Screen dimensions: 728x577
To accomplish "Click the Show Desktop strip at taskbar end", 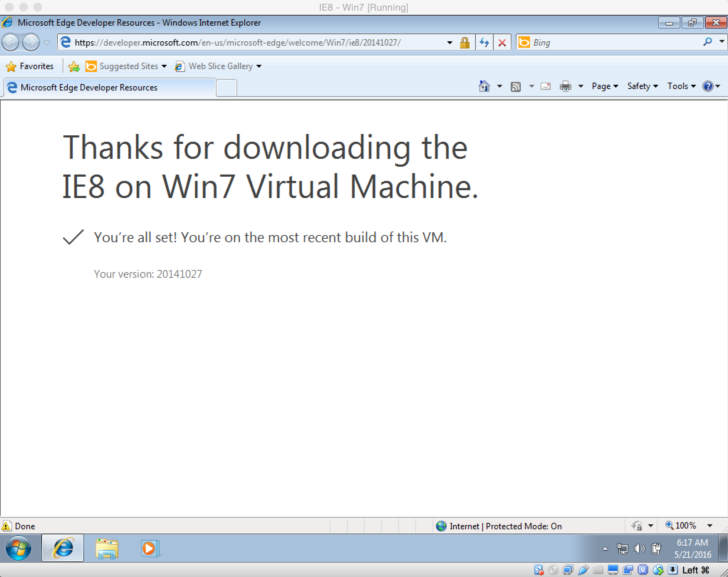I will point(724,549).
